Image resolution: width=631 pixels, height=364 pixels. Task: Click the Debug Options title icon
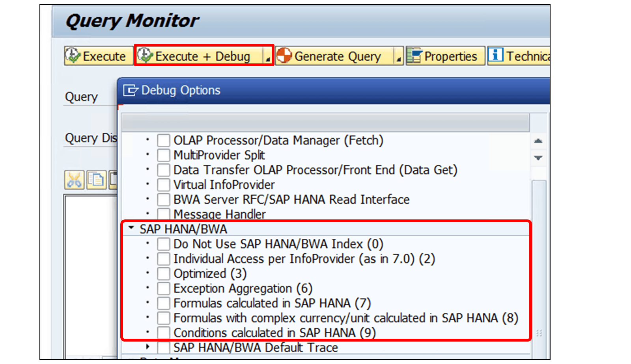131,90
